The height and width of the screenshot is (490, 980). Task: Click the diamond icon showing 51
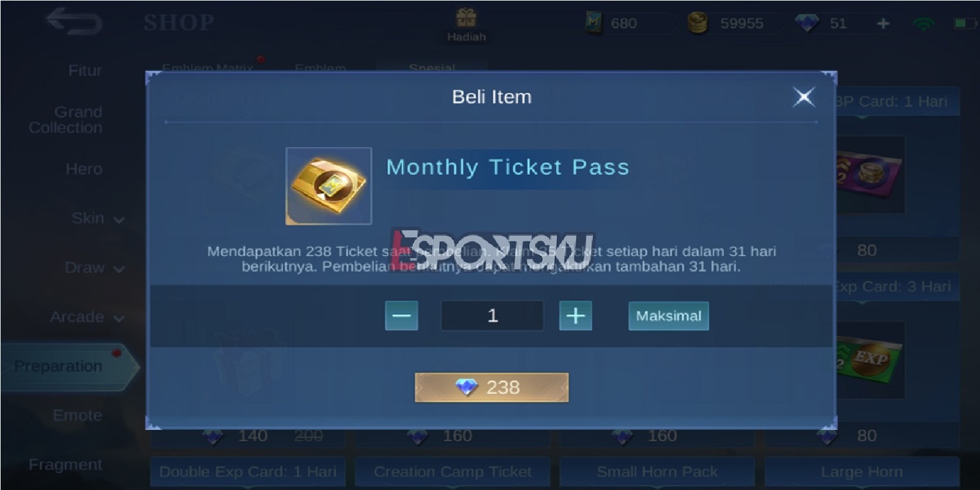tap(807, 23)
